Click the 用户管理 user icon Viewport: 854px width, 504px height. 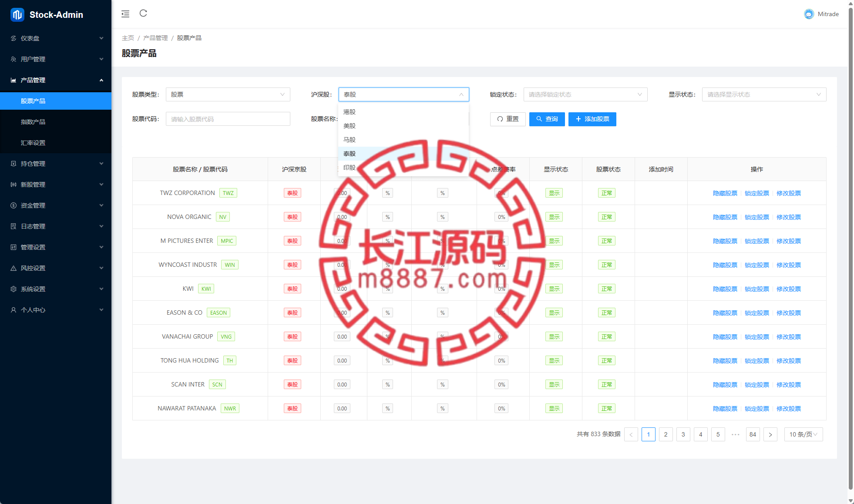pyautogui.click(x=13, y=59)
